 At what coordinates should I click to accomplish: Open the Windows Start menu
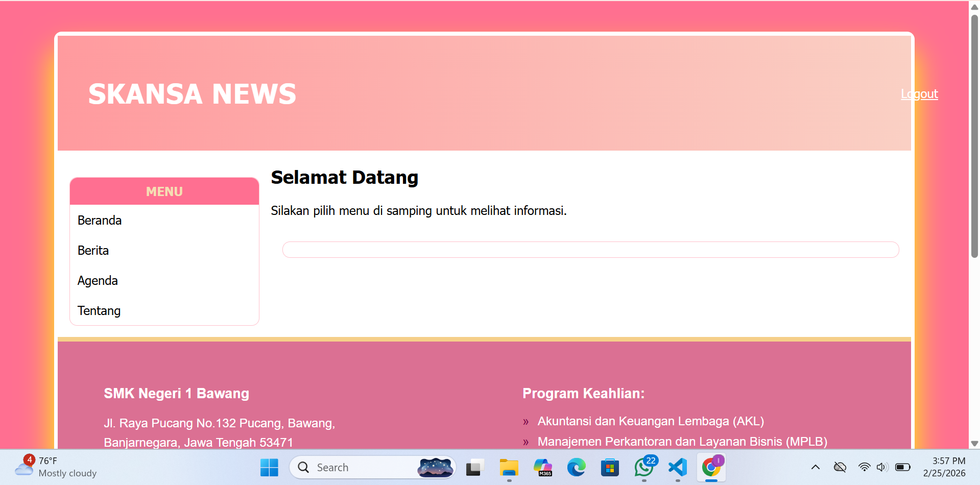point(269,467)
